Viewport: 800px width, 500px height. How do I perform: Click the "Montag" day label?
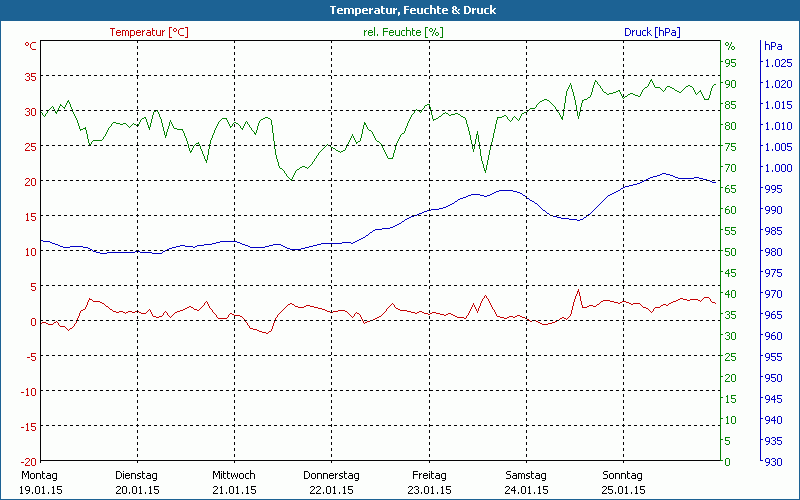(x=39, y=476)
